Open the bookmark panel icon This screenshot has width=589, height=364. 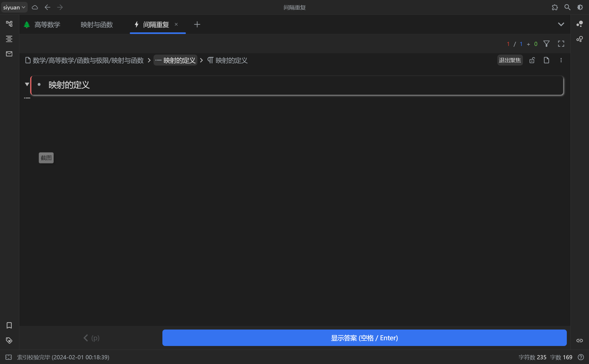9,325
